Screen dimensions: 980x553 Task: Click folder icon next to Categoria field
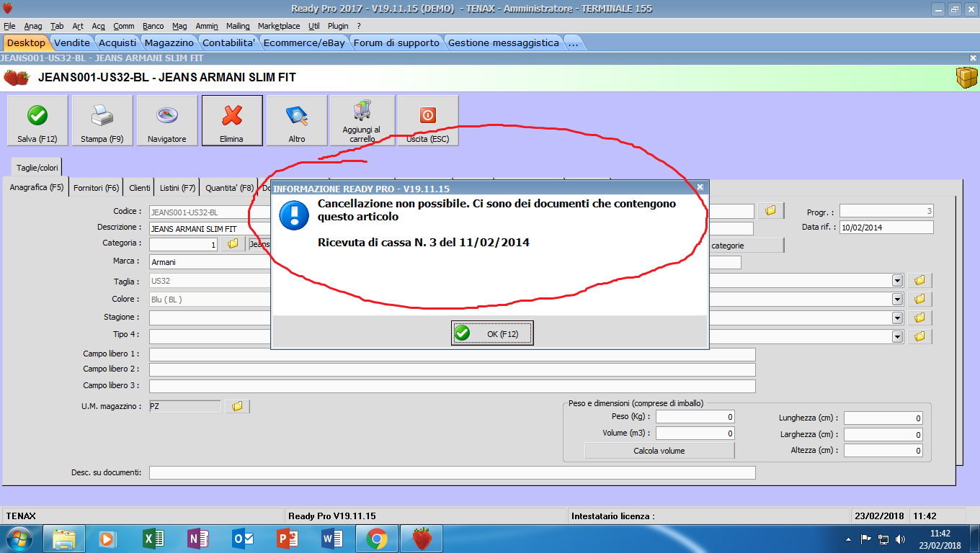[233, 244]
